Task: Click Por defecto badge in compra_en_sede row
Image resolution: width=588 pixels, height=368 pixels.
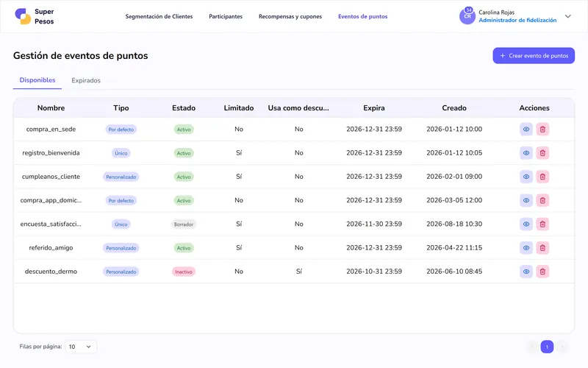Action: (121, 130)
